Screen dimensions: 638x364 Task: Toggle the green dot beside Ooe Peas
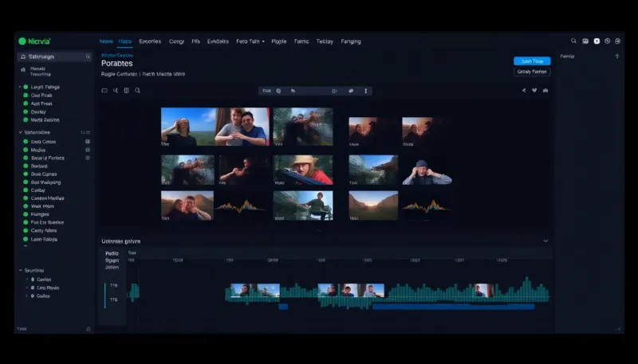pyautogui.click(x=26, y=95)
